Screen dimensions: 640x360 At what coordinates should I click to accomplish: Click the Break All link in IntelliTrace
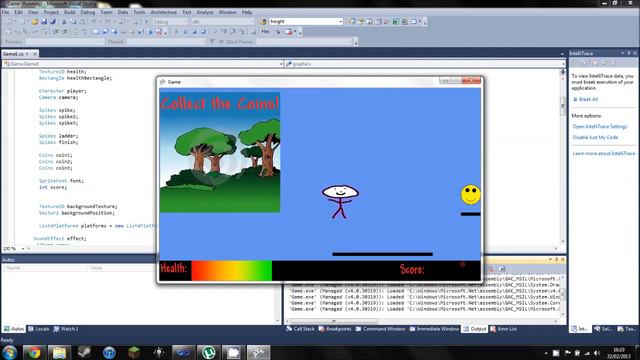click(x=588, y=99)
